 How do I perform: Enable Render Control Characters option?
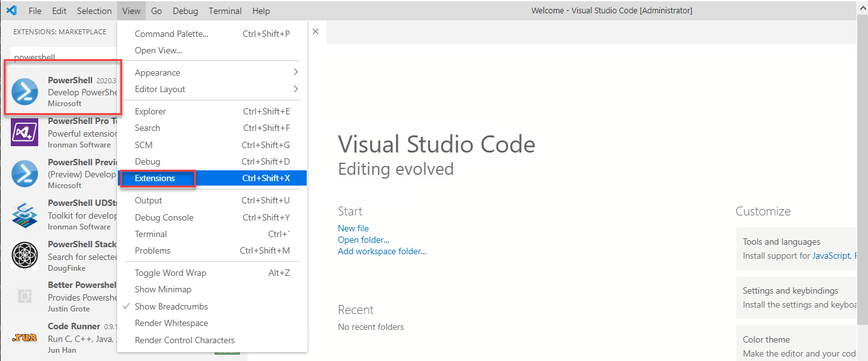(x=212, y=340)
